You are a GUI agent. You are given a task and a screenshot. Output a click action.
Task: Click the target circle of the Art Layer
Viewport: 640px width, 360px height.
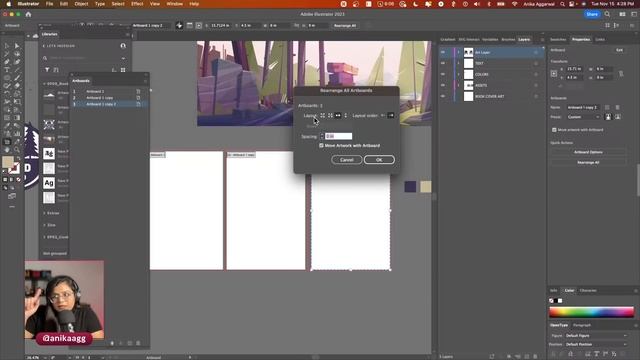click(536, 52)
